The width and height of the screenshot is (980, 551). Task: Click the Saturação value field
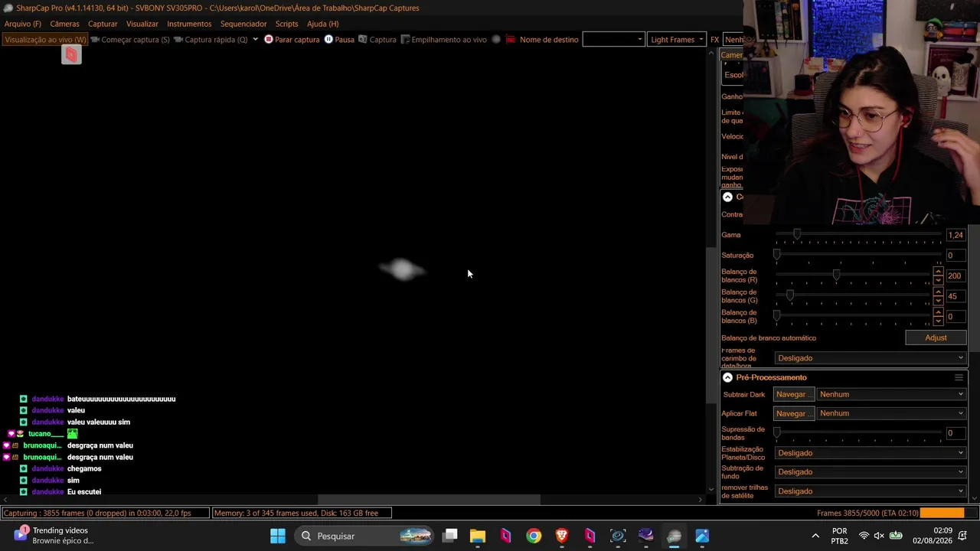955,255
